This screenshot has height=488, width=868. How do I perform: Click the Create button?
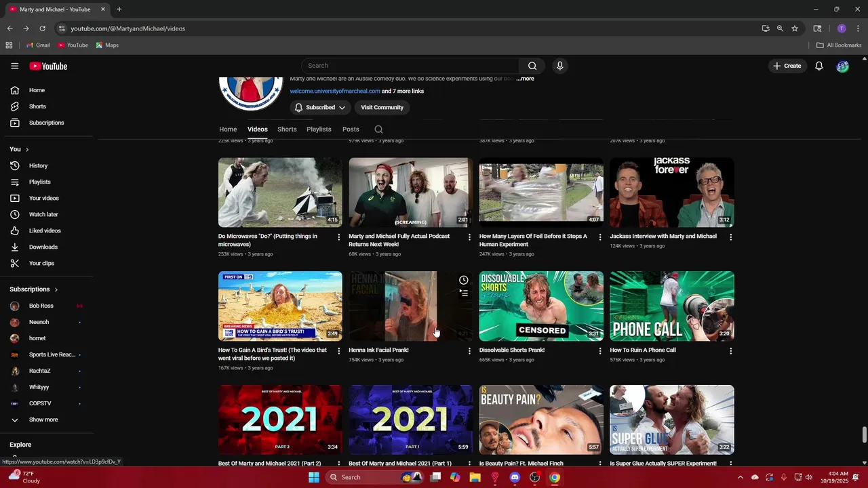(x=787, y=66)
